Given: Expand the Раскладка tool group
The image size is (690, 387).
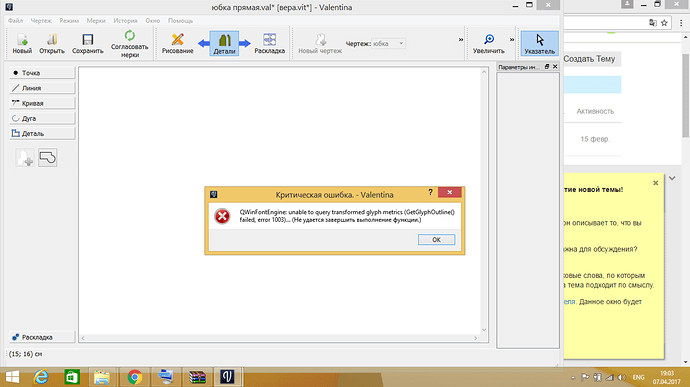Looking at the screenshot, I should click(42, 337).
